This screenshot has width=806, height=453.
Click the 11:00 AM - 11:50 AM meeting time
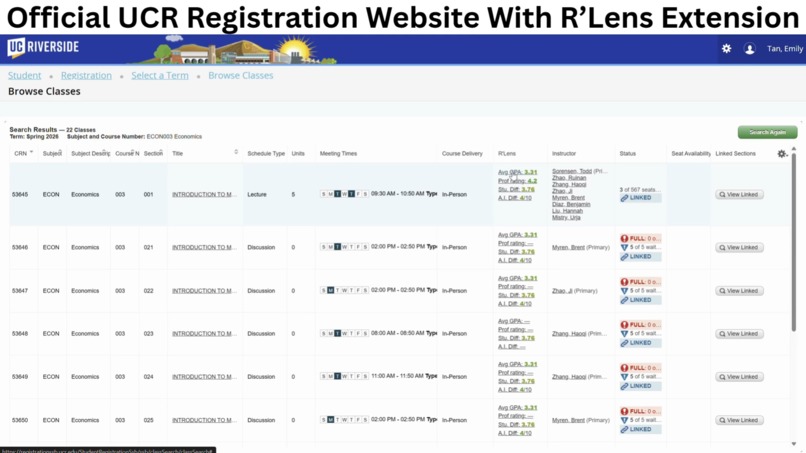(397, 376)
